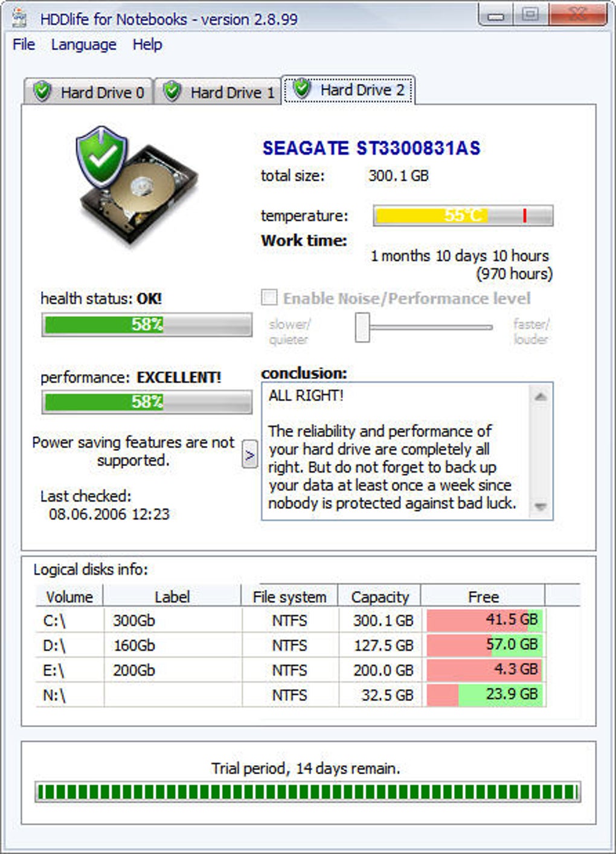Close the HDDlife window

tap(578, 15)
